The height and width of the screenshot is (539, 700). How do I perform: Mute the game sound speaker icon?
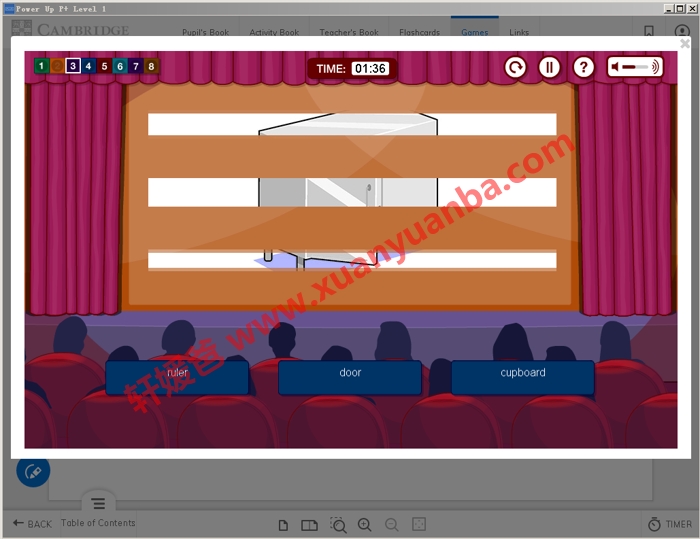pos(619,68)
